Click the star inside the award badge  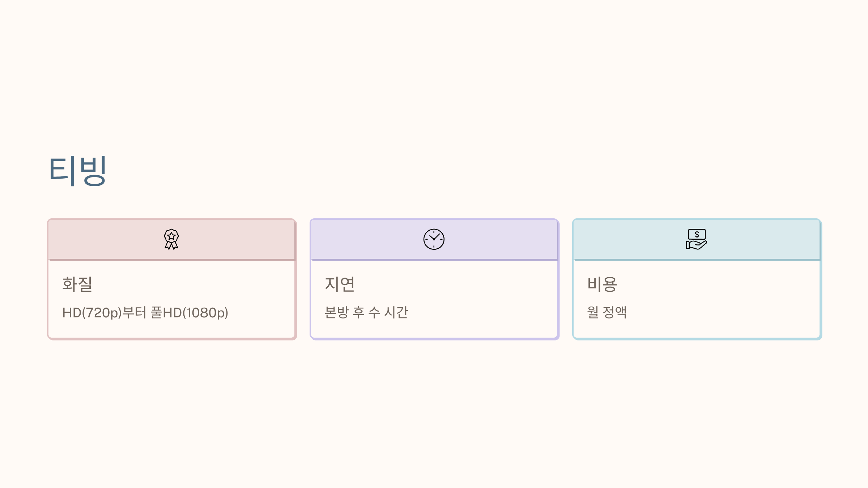click(171, 236)
